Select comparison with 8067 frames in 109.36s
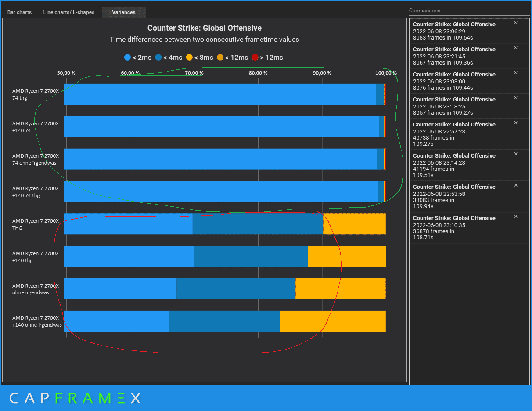 click(x=469, y=56)
